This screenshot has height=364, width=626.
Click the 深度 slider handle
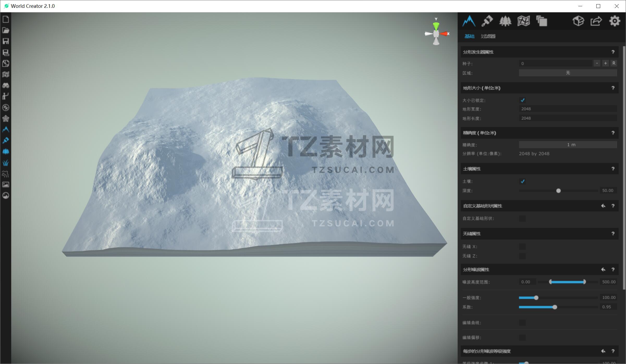click(558, 191)
